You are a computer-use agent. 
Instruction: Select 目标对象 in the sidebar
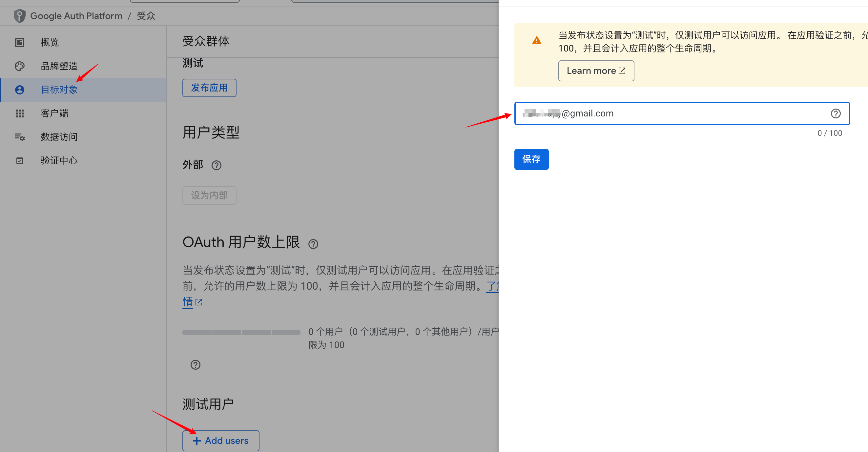(x=83, y=90)
